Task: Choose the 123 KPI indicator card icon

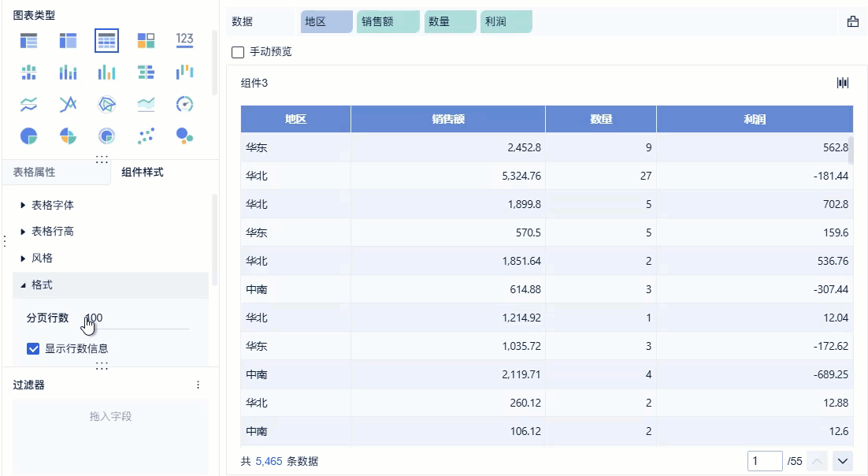Action: pyautogui.click(x=184, y=40)
